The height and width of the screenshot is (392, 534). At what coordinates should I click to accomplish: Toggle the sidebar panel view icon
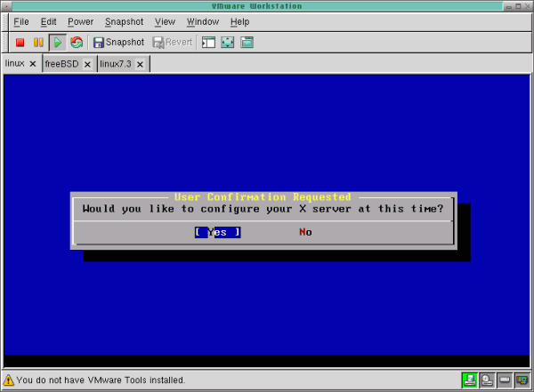pyautogui.click(x=208, y=43)
